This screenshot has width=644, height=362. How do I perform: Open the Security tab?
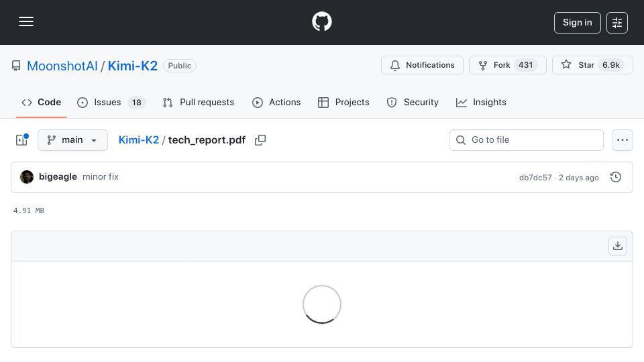(413, 102)
